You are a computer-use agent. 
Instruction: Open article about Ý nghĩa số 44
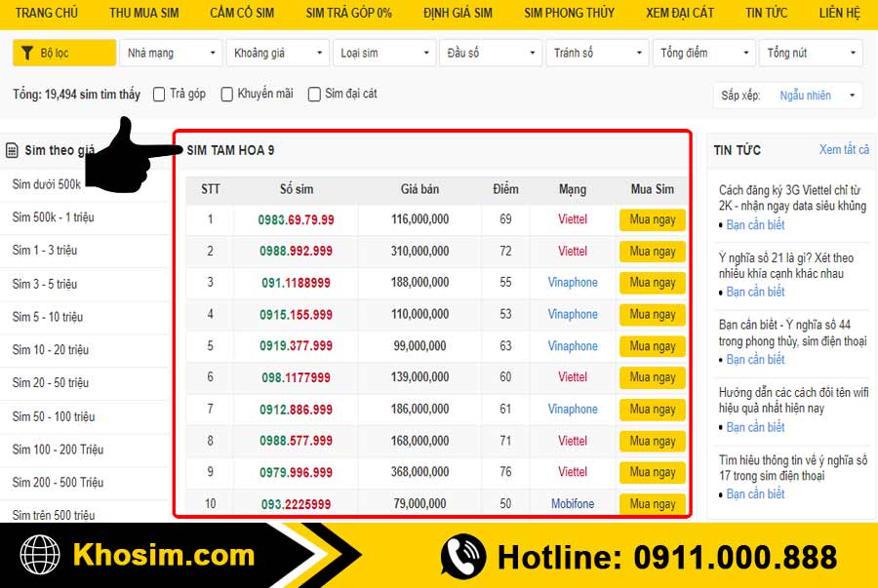pos(792,333)
